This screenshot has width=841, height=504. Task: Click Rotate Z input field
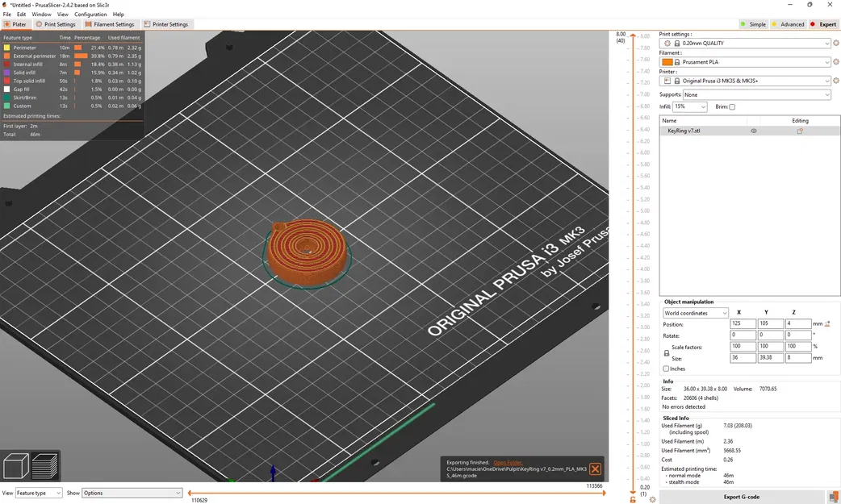click(x=798, y=335)
